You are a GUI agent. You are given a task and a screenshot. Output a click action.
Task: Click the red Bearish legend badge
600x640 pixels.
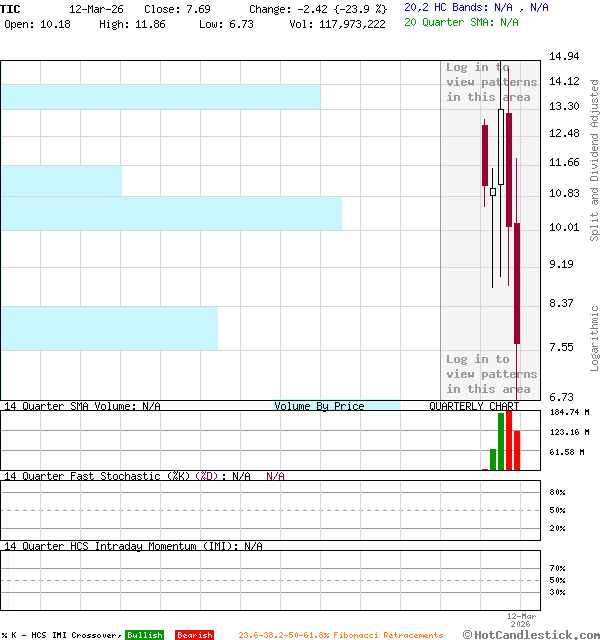[x=194, y=635]
